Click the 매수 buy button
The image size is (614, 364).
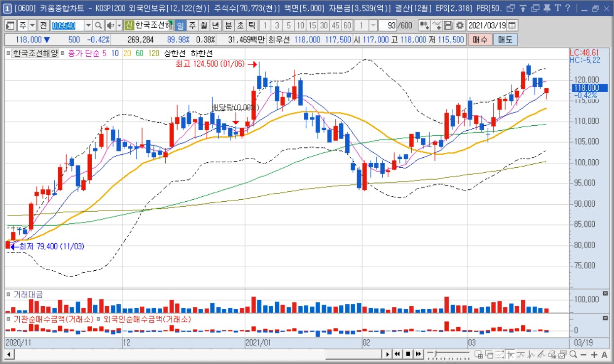pyautogui.click(x=480, y=40)
